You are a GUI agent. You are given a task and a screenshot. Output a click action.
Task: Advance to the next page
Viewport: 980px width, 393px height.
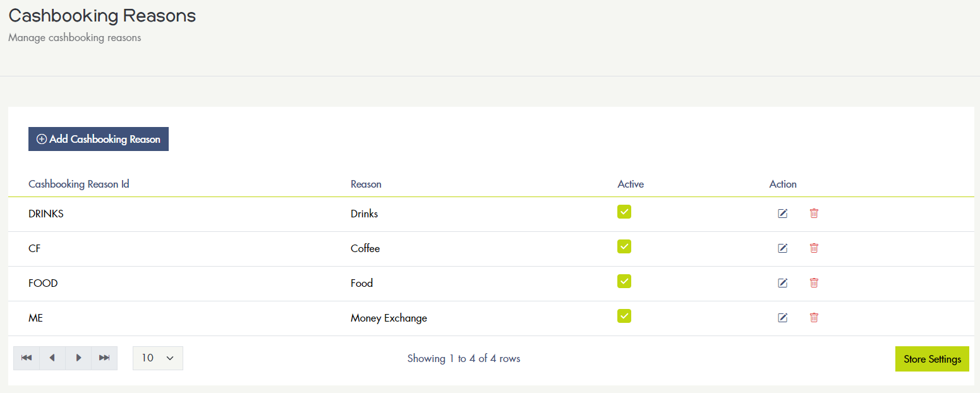(x=78, y=358)
